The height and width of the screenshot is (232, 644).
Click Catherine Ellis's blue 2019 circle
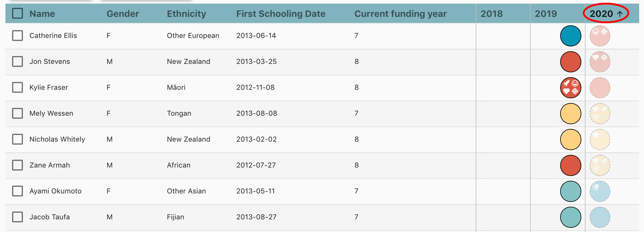point(570,36)
